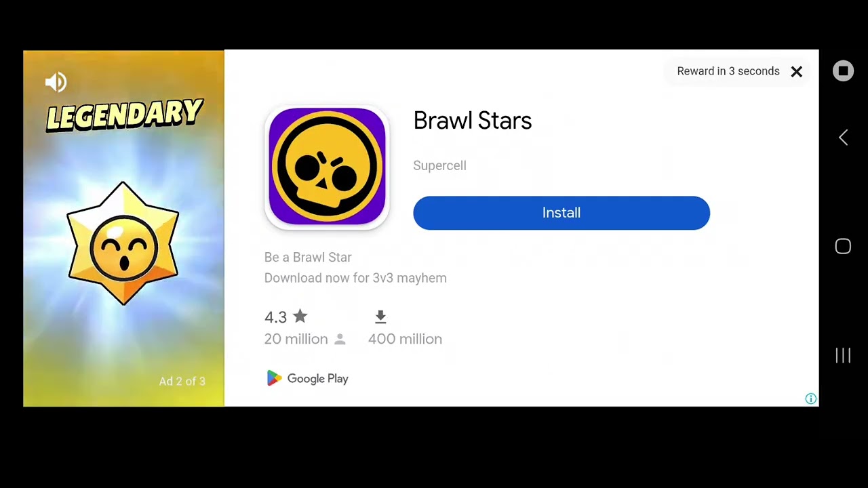
Task: Tap the Brawl Stars skull app icon
Action: [327, 167]
